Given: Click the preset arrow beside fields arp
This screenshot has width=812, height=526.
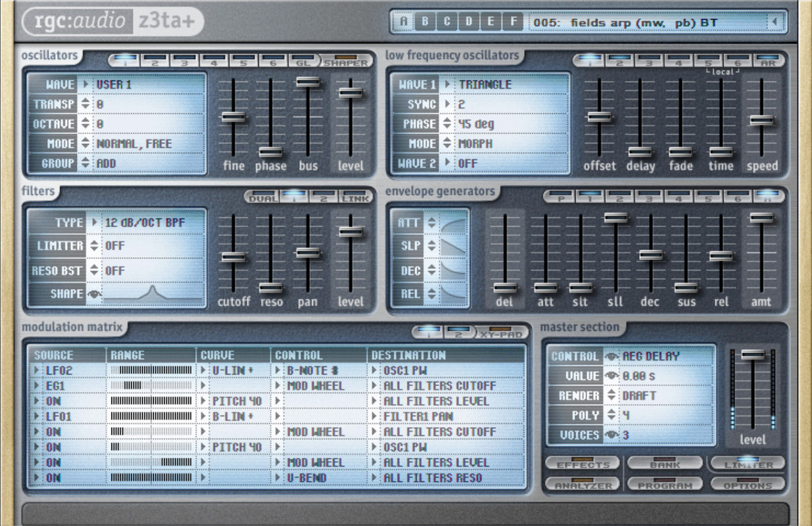Looking at the screenshot, I should click(775, 22).
